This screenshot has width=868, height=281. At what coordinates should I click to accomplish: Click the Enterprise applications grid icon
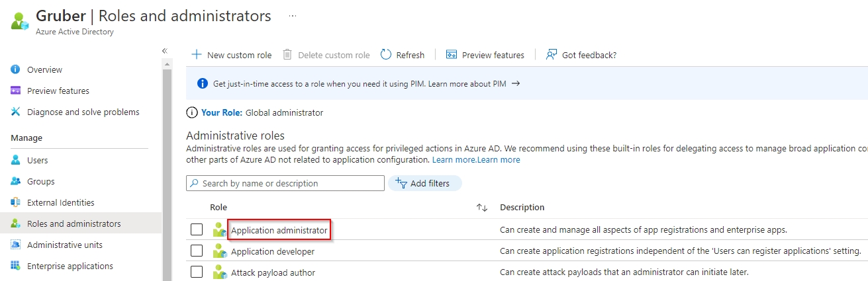pyautogui.click(x=16, y=266)
